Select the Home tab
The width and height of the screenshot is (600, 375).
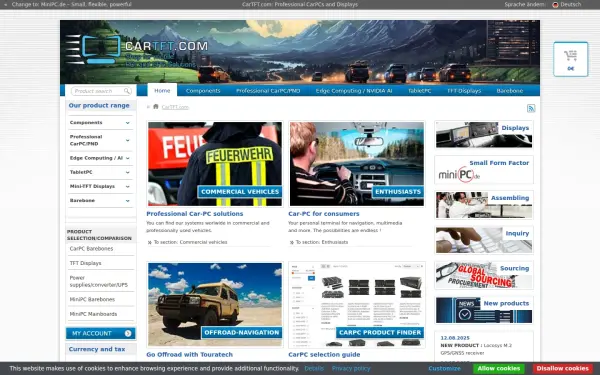162,90
